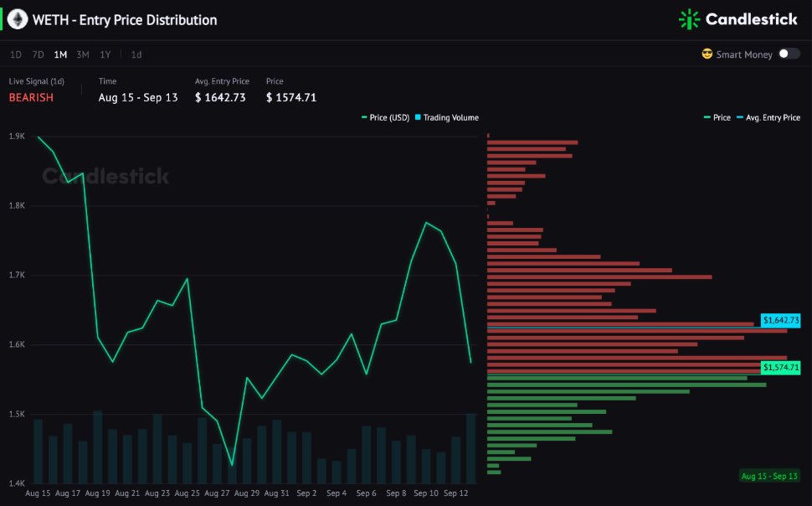Viewport: 812px width, 506px height.
Task: Toggle the Avg. Entry Price legend entry
Action: pos(768,117)
